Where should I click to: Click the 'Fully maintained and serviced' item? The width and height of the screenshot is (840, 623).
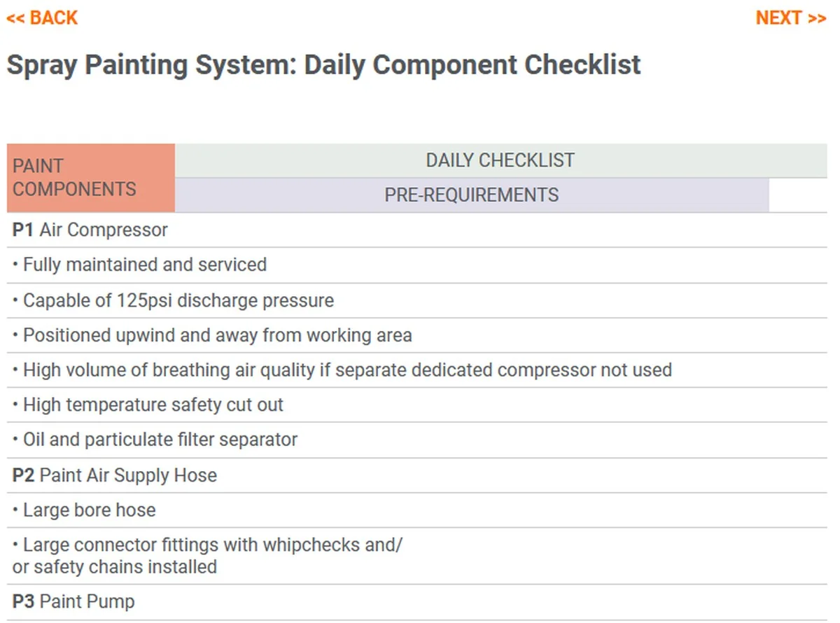coord(144,265)
